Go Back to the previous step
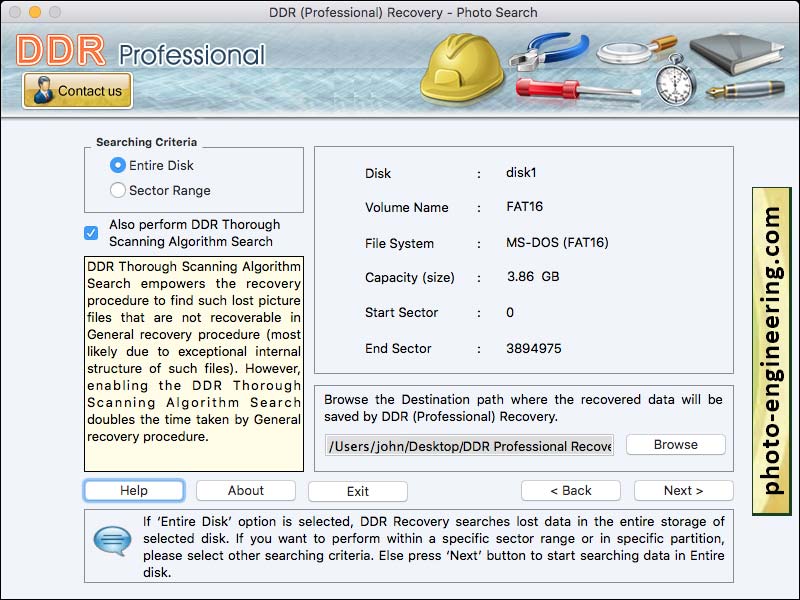Image resolution: width=800 pixels, height=600 pixels. click(570, 490)
